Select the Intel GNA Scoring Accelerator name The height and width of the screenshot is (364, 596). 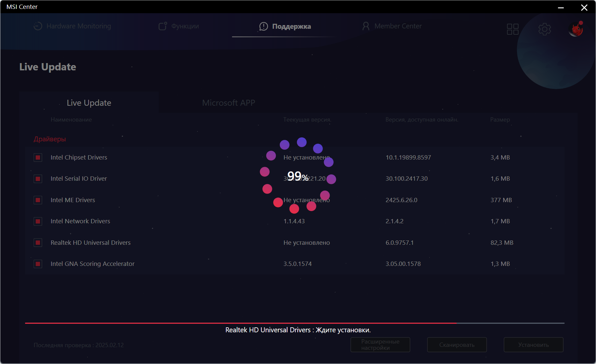coord(93,264)
